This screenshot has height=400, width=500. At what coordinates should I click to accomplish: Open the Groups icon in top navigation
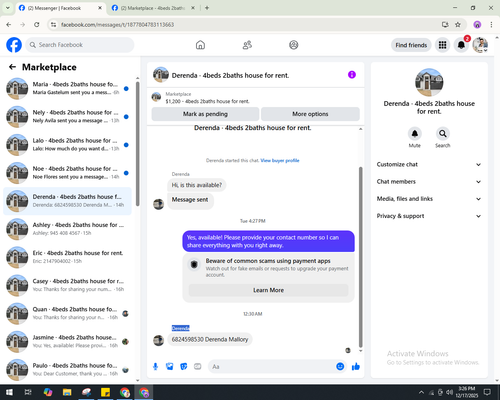click(x=294, y=45)
